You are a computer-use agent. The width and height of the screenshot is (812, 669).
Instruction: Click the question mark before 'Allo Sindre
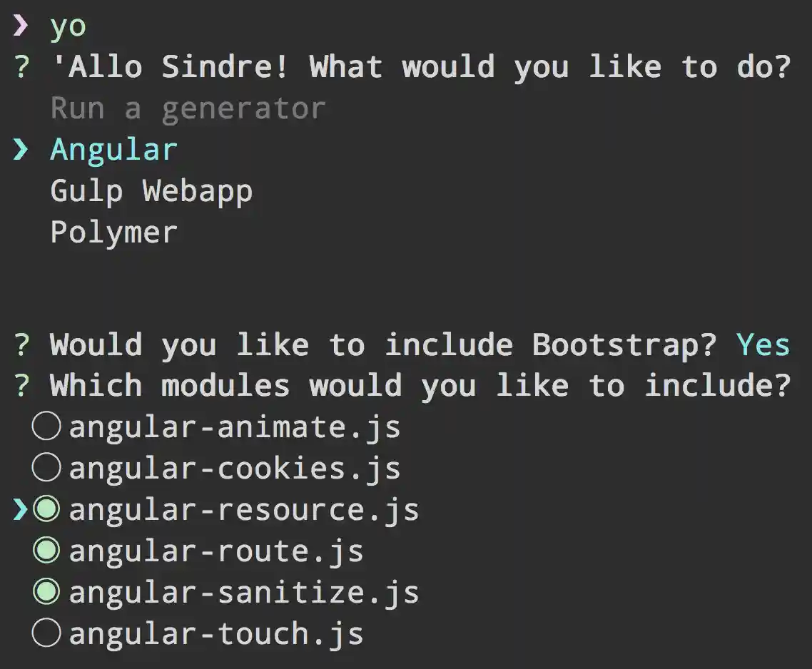(21, 68)
